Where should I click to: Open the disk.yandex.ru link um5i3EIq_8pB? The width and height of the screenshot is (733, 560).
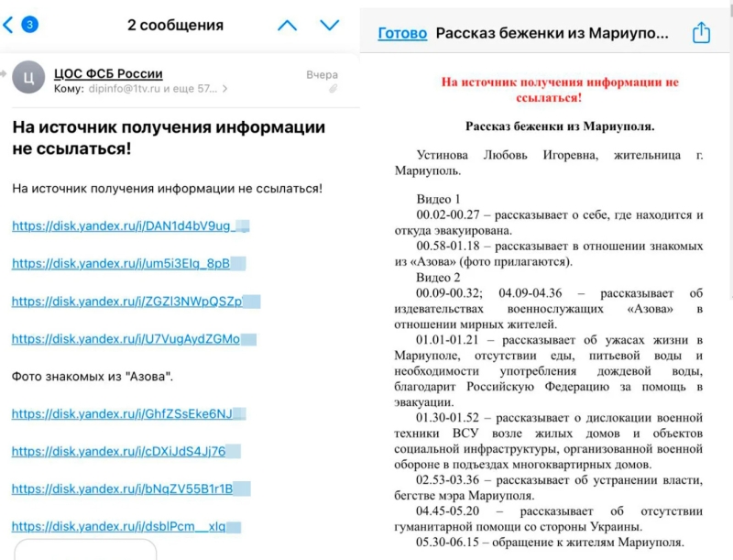[121, 264]
